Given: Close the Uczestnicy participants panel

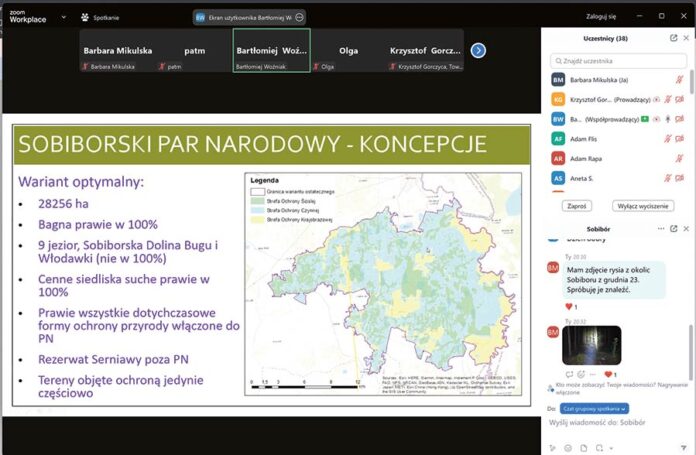Looking at the screenshot, I should [x=687, y=37].
